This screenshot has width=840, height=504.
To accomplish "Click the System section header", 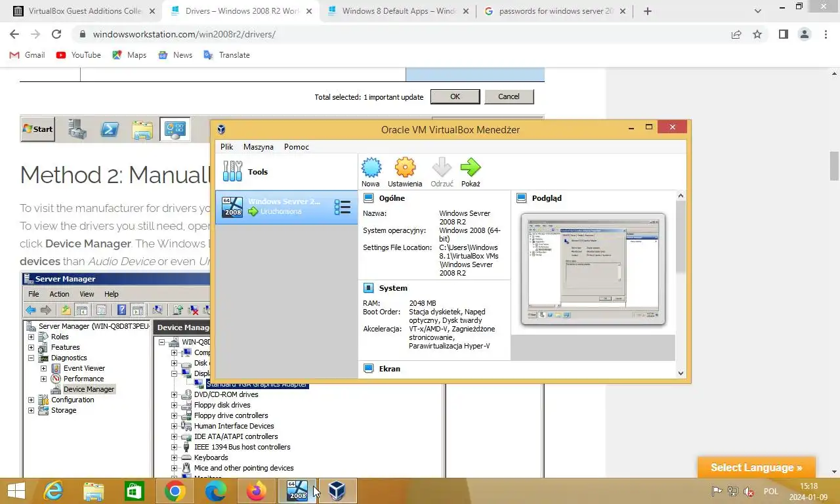I will (x=393, y=288).
